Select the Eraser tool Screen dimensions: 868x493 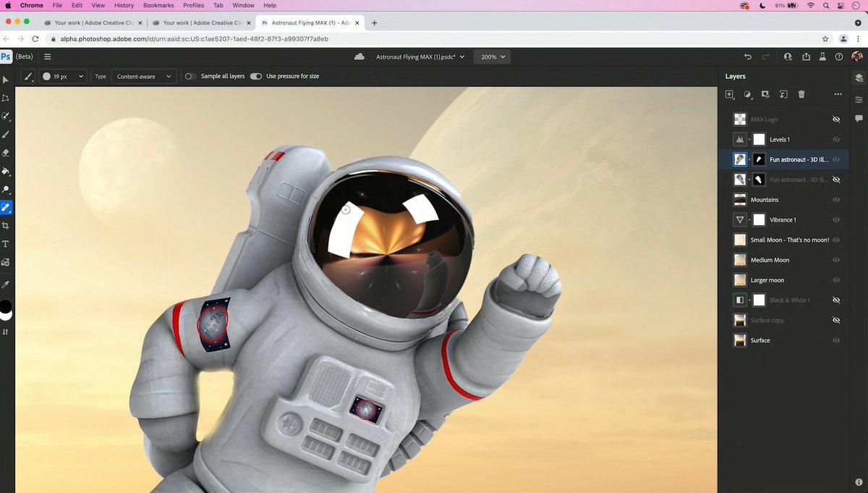click(x=6, y=153)
